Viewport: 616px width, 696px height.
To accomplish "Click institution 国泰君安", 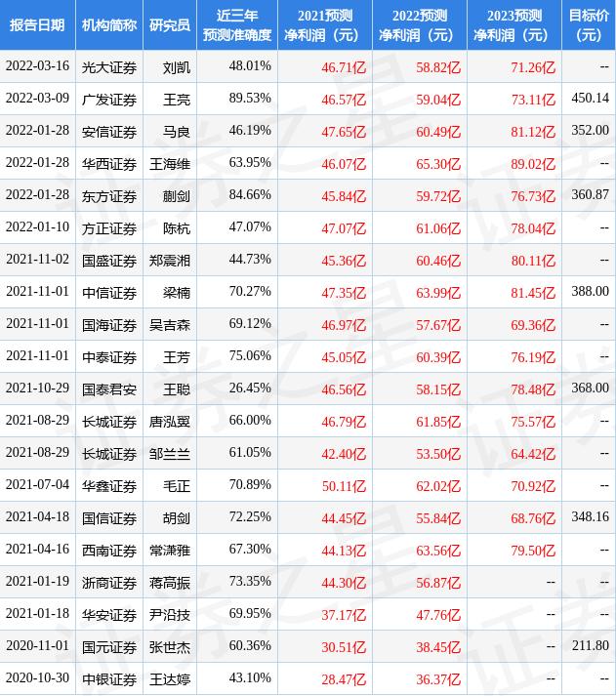I will coord(109,389).
